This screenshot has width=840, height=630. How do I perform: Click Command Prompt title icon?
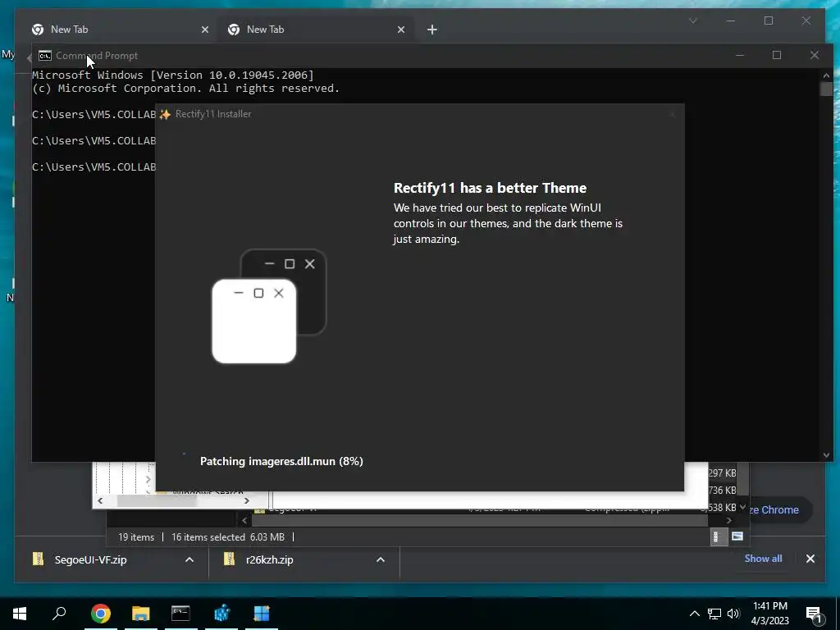coord(45,56)
